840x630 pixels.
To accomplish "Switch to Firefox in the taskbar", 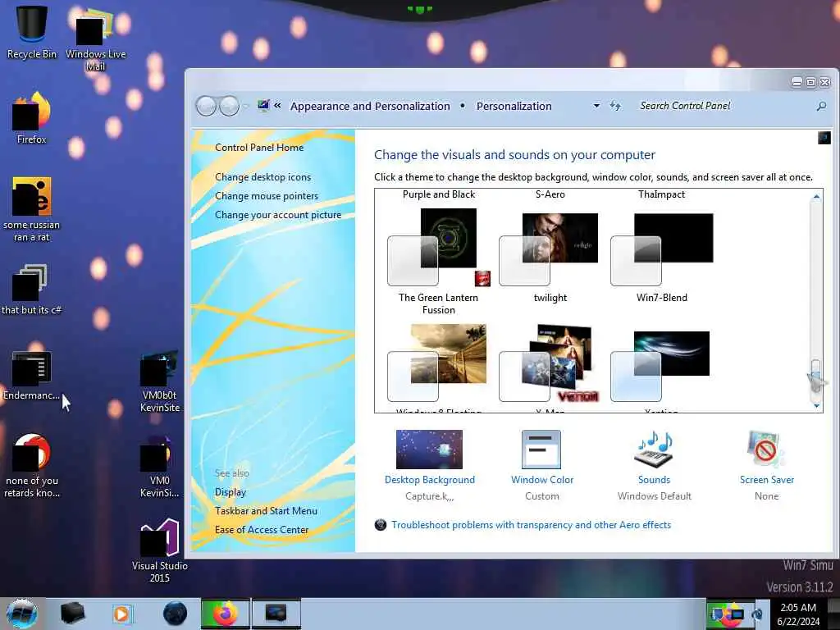I will 225,614.
